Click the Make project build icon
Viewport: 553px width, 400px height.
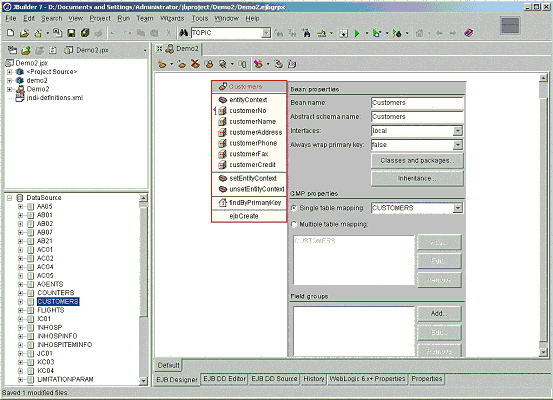[x=321, y=33]
